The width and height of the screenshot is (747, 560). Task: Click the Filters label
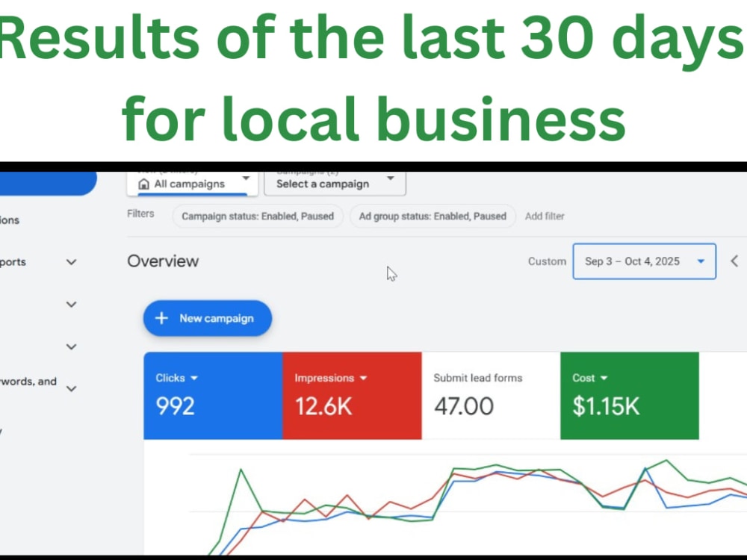coord(140,214)
